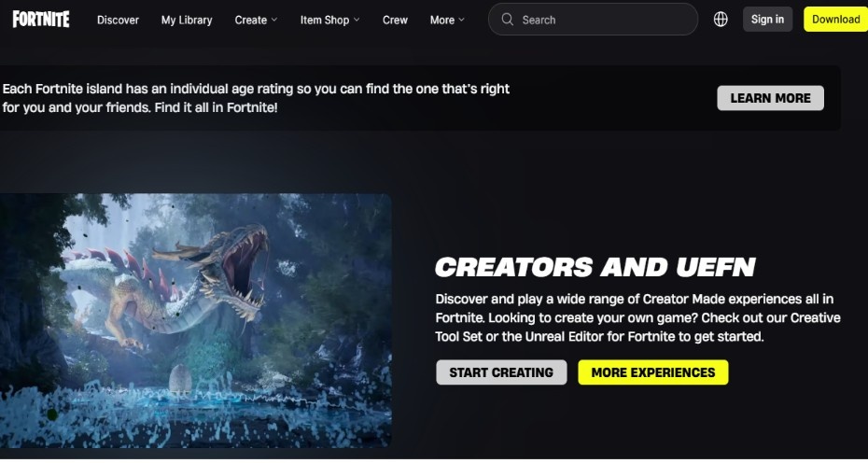Screen dimensions: 868x463
Task: Click the Start Creating button
Action: click(x=501, y=372)
